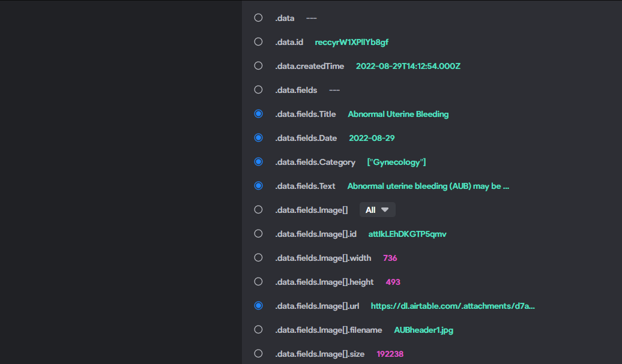Click the createdTime value 2022-08-29T14:12:54.000Z
This screenshot has height=364, width=622.
[408, 66]
